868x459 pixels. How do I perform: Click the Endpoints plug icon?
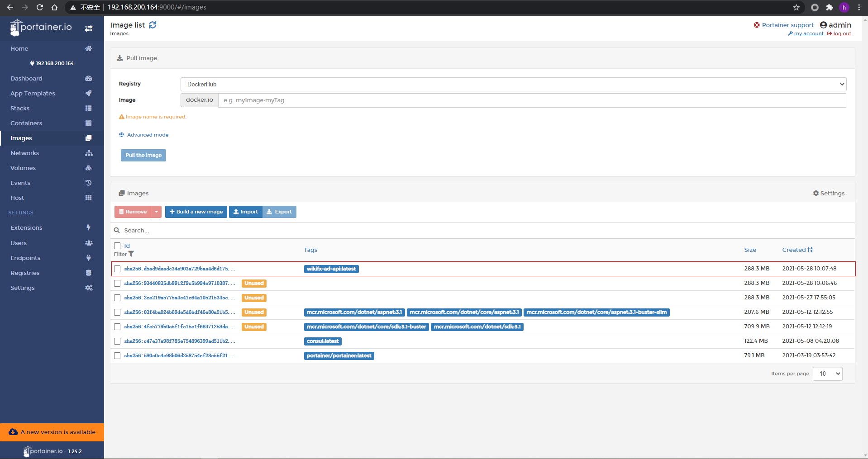[x=89, y=258]
